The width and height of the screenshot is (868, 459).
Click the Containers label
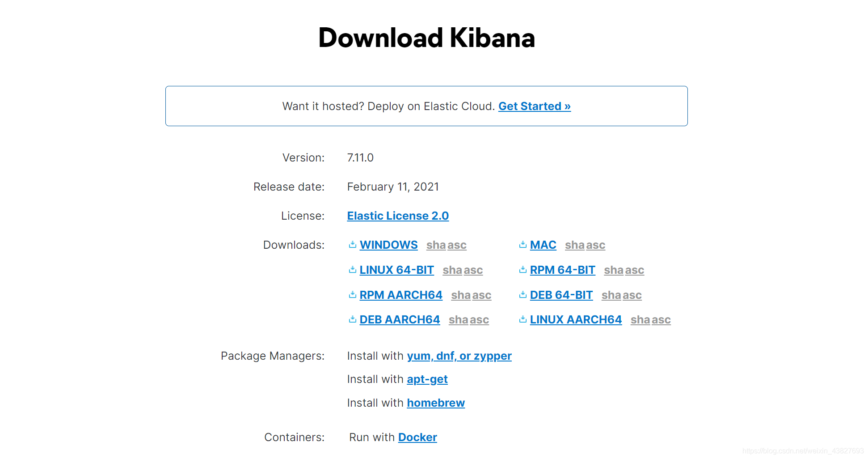click(x=295, y=437)
